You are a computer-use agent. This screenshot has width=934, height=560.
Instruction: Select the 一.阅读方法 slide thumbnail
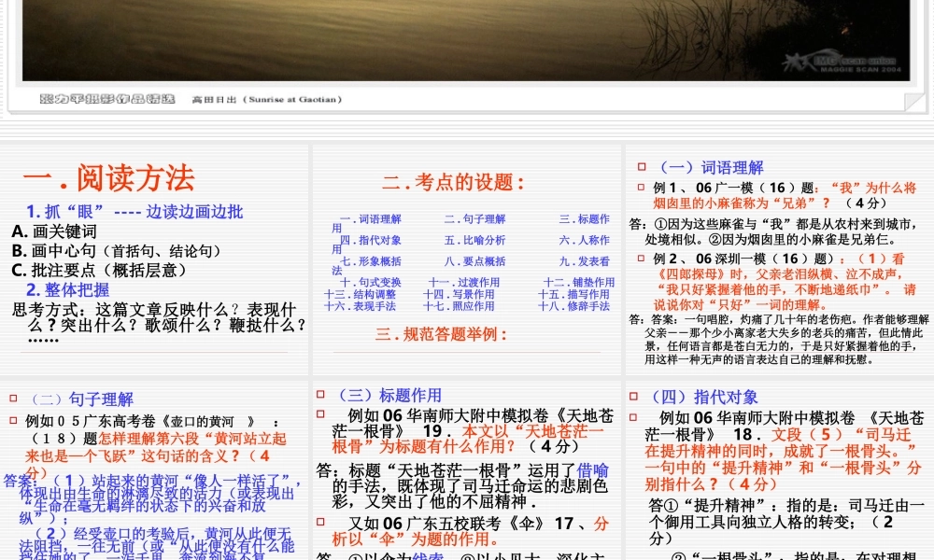pyautogui.click(x=154, y=259)
